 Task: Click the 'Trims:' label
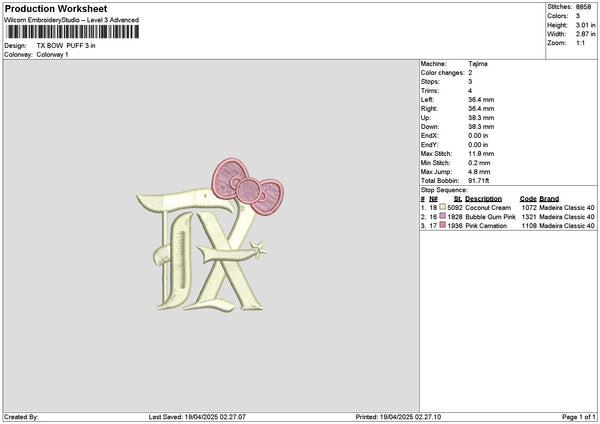tap(430, 91)
